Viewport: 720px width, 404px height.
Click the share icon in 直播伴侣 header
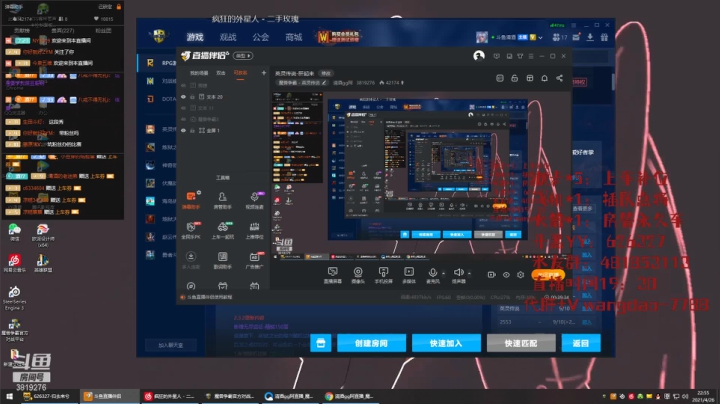pos(559,78)
